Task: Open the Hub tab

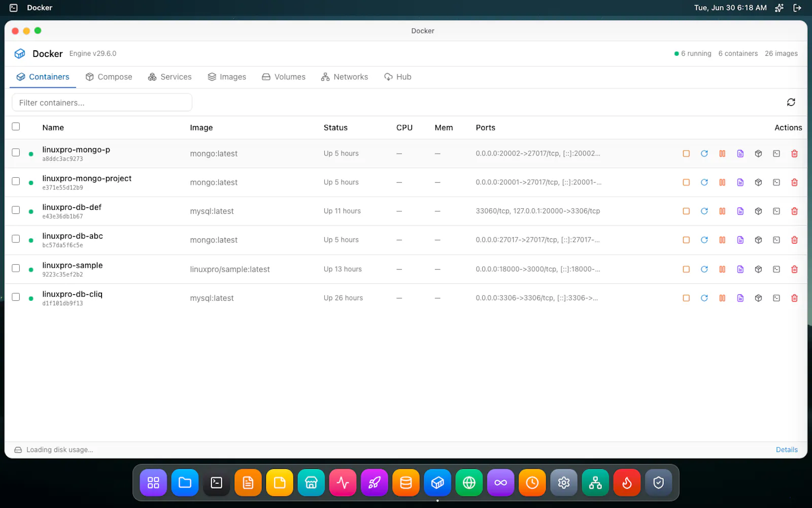Action: click(x=398, y=77)
